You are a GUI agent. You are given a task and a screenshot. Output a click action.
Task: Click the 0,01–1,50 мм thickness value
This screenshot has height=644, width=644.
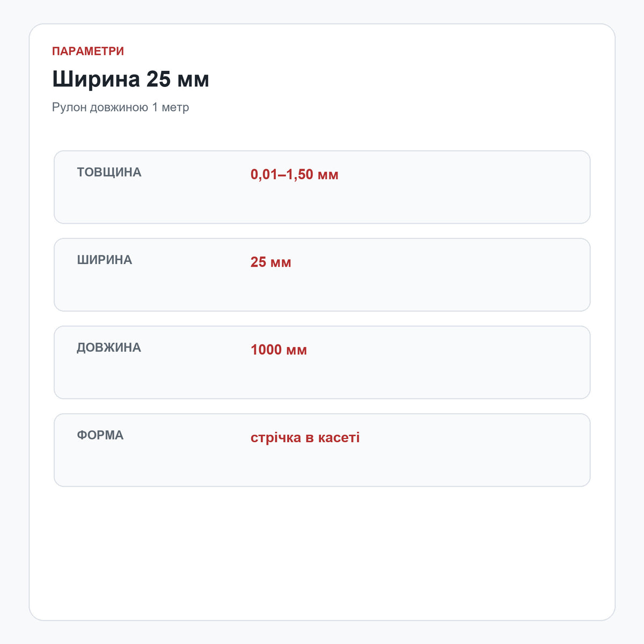click(x=294, y=174)
